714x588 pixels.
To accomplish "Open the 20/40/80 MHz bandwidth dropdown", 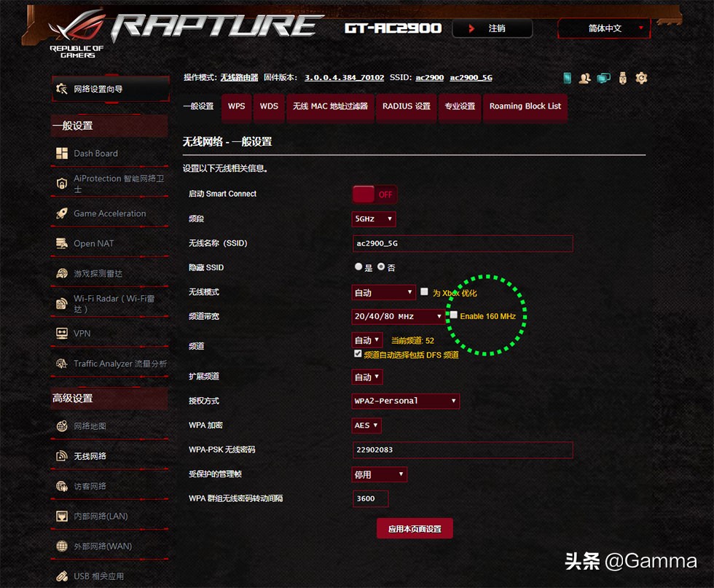I will point(398,316).
